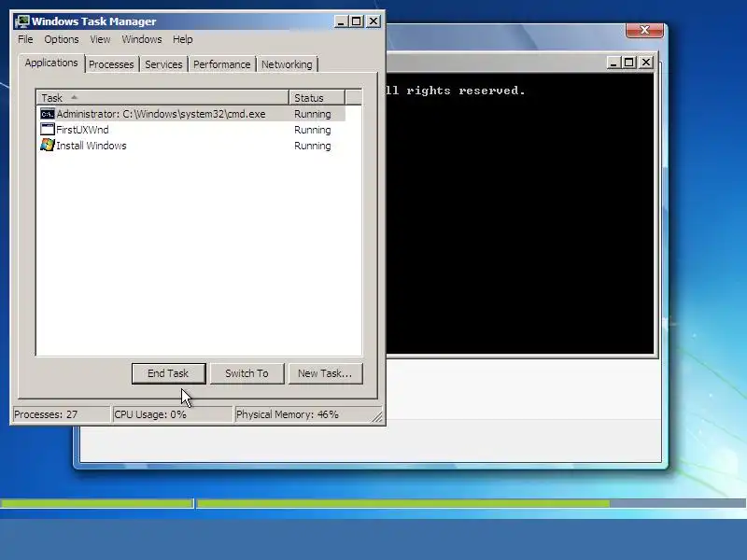
Task: Open the File menu
Action: [25, 39]
